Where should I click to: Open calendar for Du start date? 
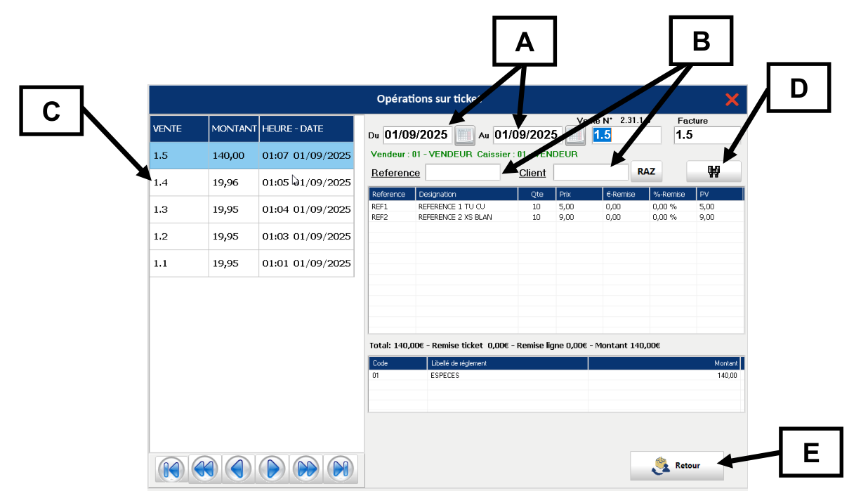pyautogui.click(x=465, y=134)
